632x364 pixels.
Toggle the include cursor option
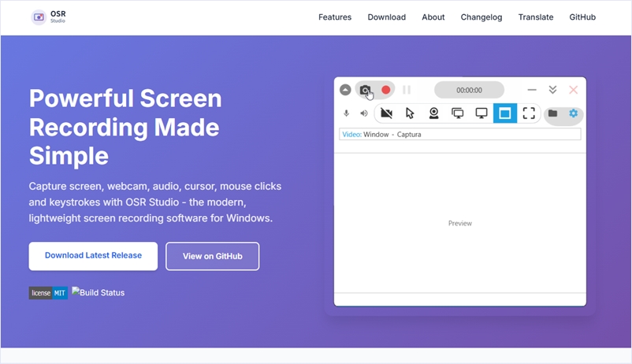410,113
